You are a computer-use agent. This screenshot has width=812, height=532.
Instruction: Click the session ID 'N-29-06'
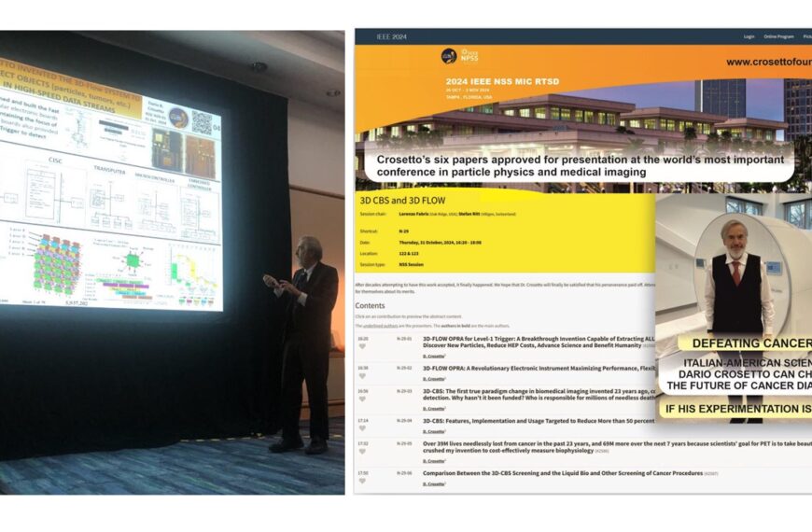tap(404, 473)
